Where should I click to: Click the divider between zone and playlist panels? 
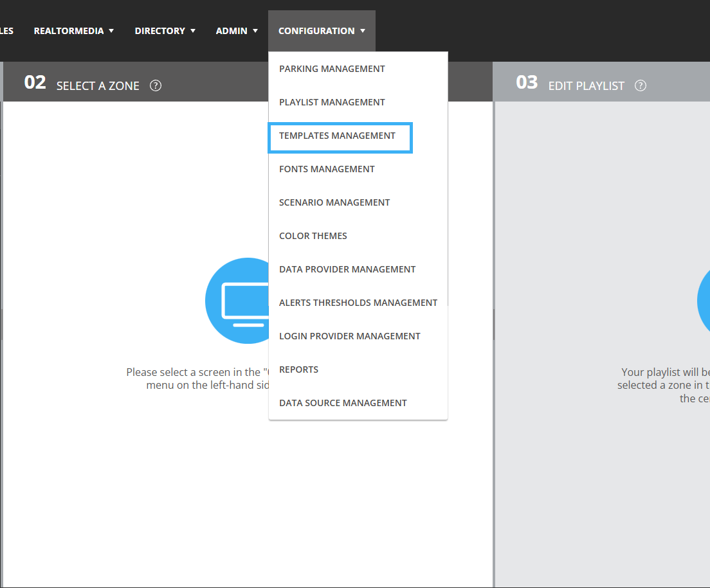[x=494, y=325]
